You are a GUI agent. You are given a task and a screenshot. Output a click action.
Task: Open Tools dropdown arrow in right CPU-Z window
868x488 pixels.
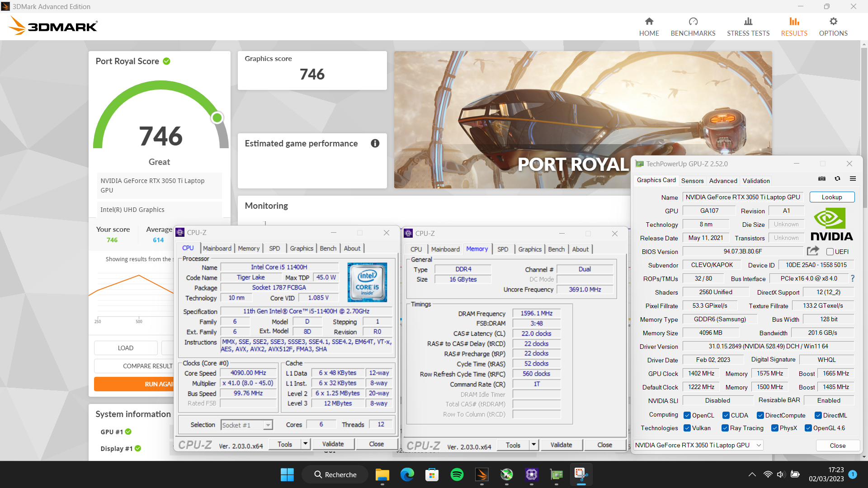tap(534, 445)
